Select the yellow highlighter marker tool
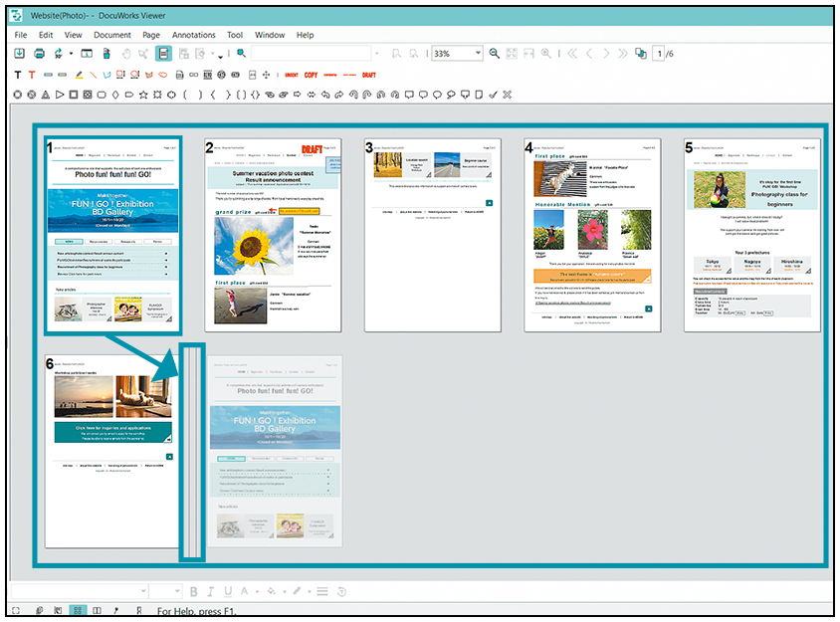The height and width of the screenshot is (622, 840). pyautogui.click(x=79, y=75)
